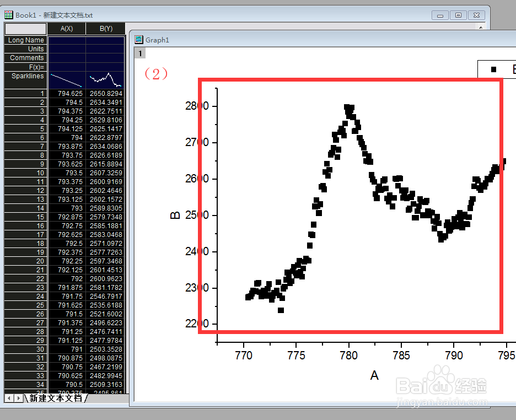
Task: Select cell 794.5 in row 2
Action: [x=67, y=103]
